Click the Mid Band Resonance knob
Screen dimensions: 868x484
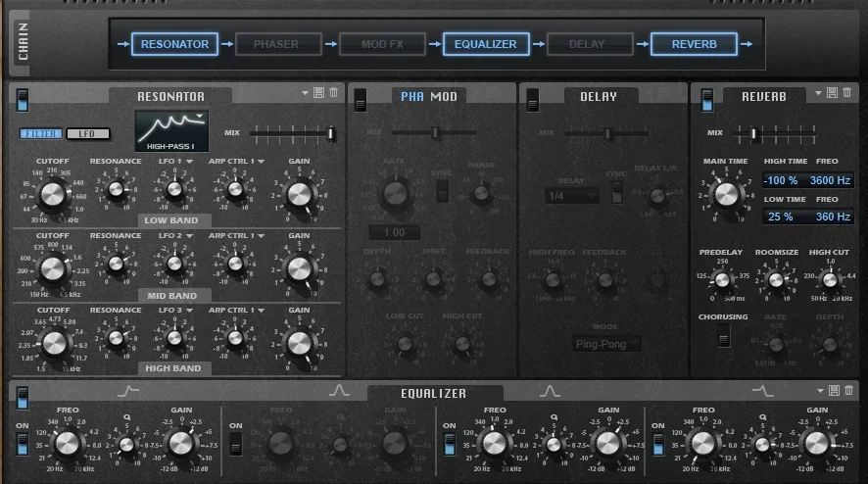click(116, 264)
